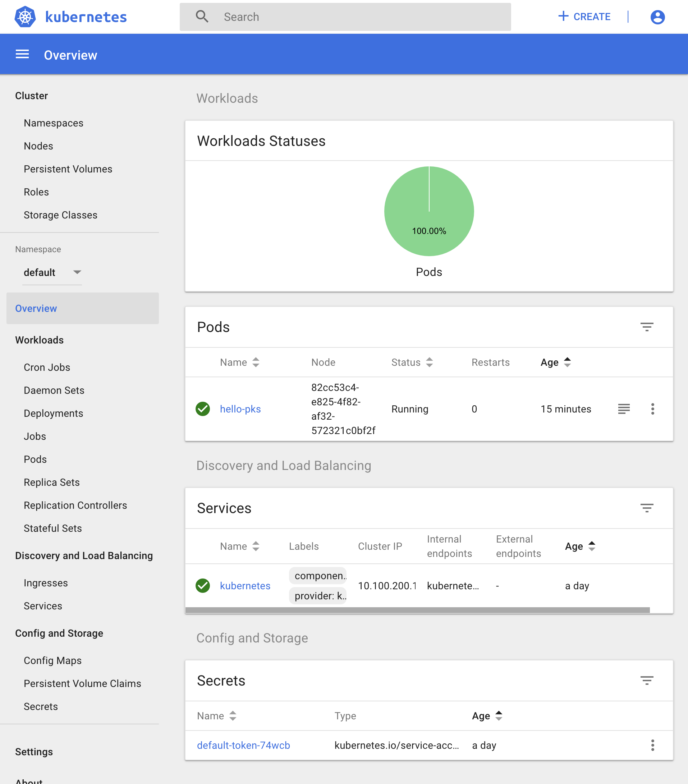Open Daemon Sets in sidebar
Image resolution: width=688 pixels, height=784 pixels.
point(54,391)
